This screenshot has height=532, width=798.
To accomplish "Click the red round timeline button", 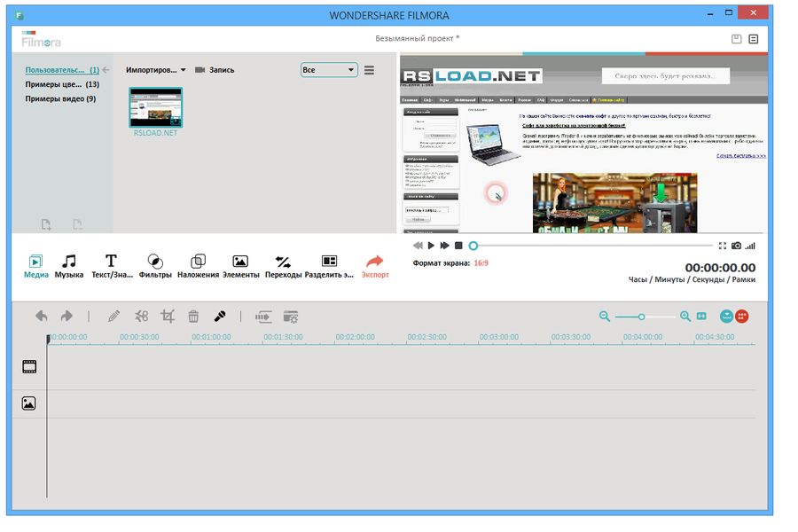I will pyautogui.click(x=742, y=317).
